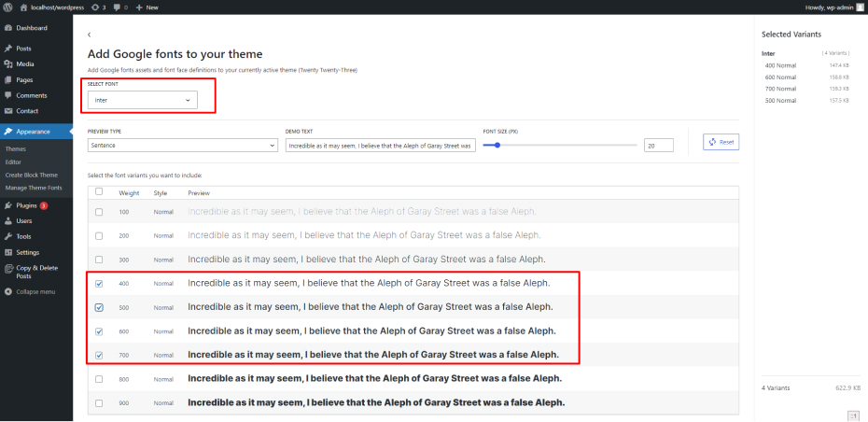Uncheck the weight 500 variant checkbox
This screenshot has width=868, height=422.
pyautogui.click(x=99, y=307)
